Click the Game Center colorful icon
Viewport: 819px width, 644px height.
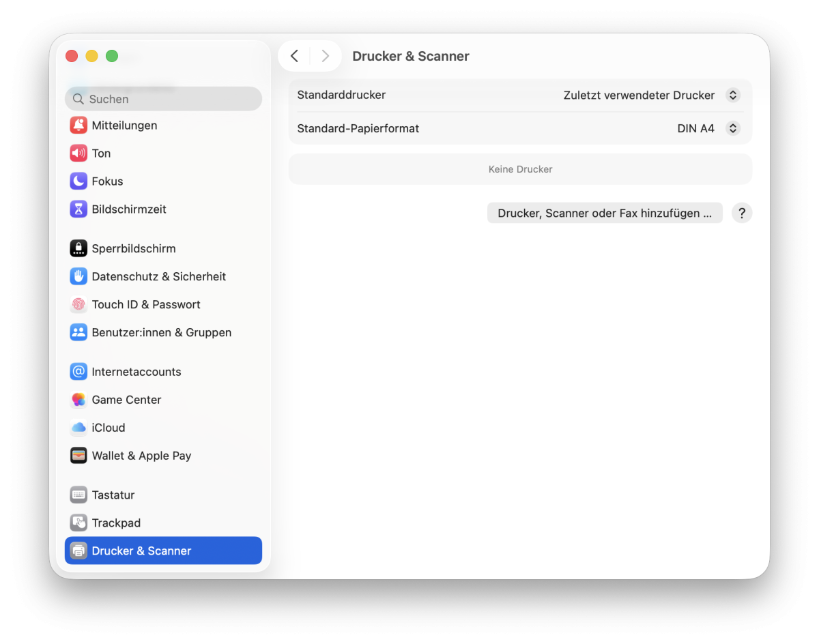[x=78, y=400]
